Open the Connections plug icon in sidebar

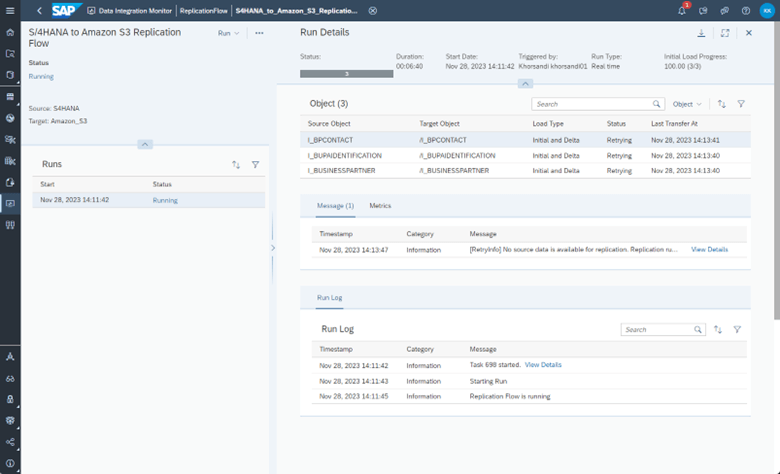[x=10, y=225]
